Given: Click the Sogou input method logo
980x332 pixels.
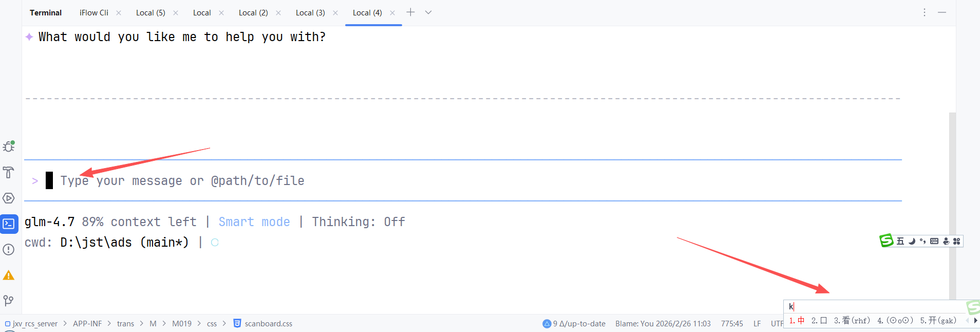Looking at the screenshot, I should point(887,241).
